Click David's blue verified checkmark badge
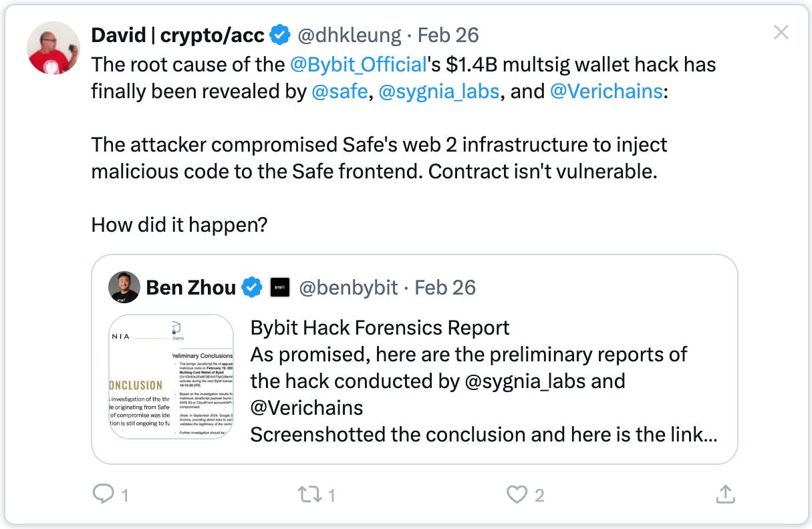This screenshot has width=812, height=529. [x=281, y=34]
